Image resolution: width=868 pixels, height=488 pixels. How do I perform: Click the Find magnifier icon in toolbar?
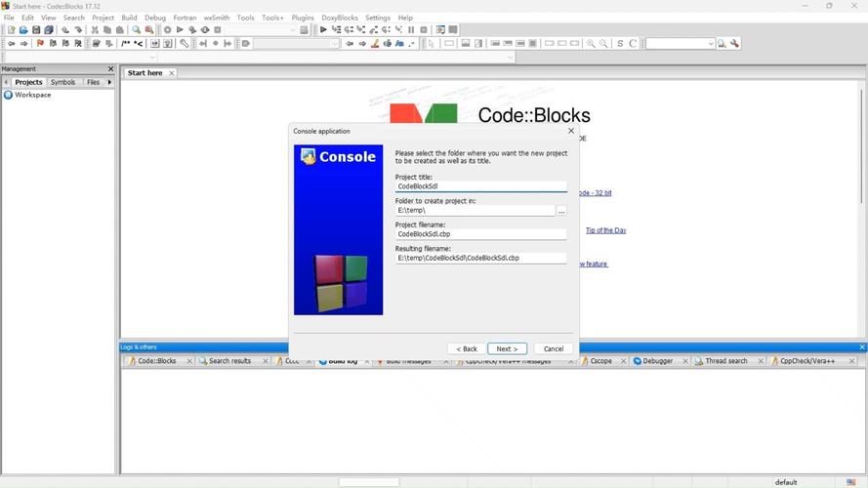click(136, 30)
